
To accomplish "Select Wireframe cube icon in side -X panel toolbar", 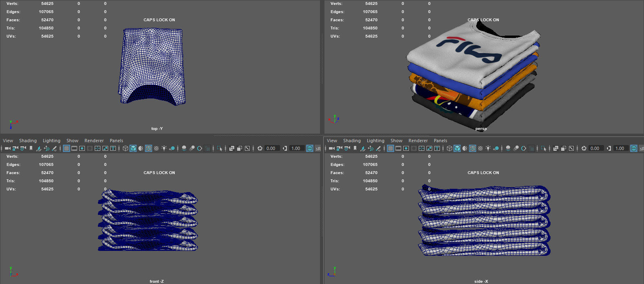I will coord(449,148).
